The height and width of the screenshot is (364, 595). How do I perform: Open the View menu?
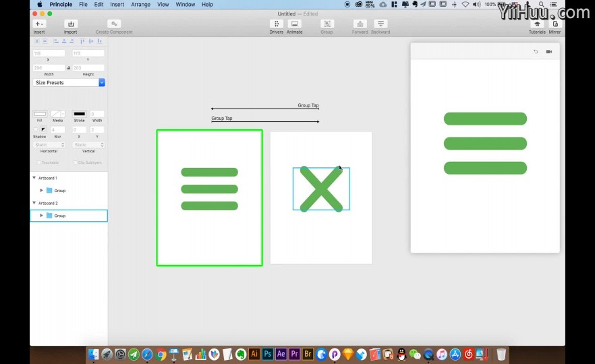pyautogui.click(x=163, y=5)
